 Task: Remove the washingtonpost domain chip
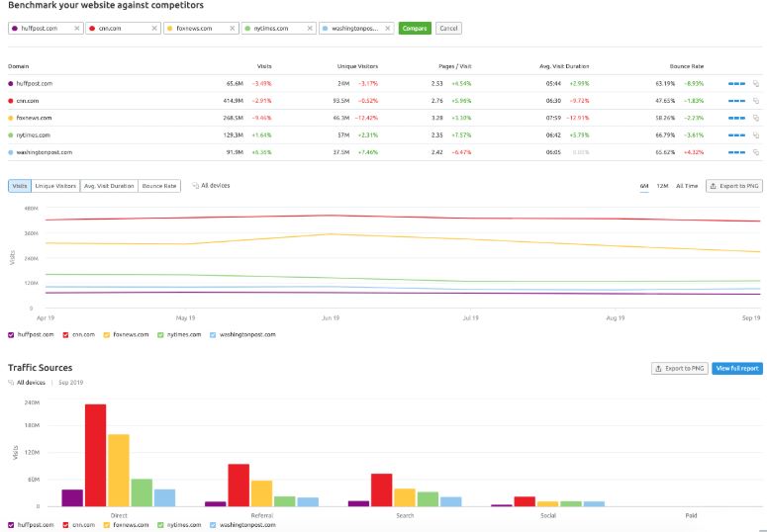click(387, 29)
